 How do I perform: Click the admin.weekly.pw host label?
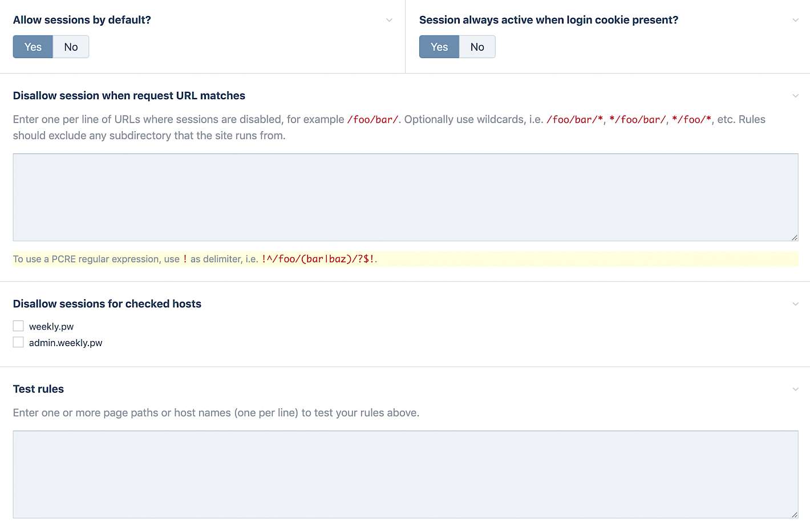point(66,343)
